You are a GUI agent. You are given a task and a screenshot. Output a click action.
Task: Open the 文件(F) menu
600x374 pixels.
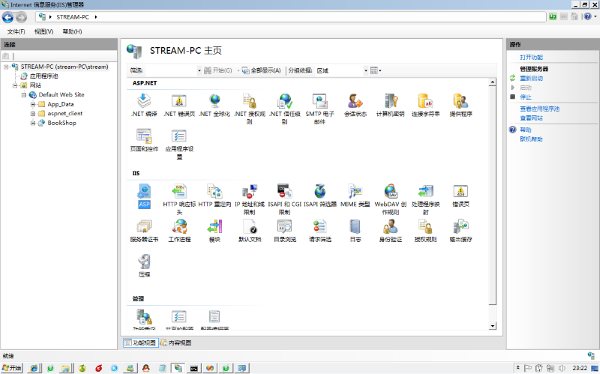(x=16, y=31)
